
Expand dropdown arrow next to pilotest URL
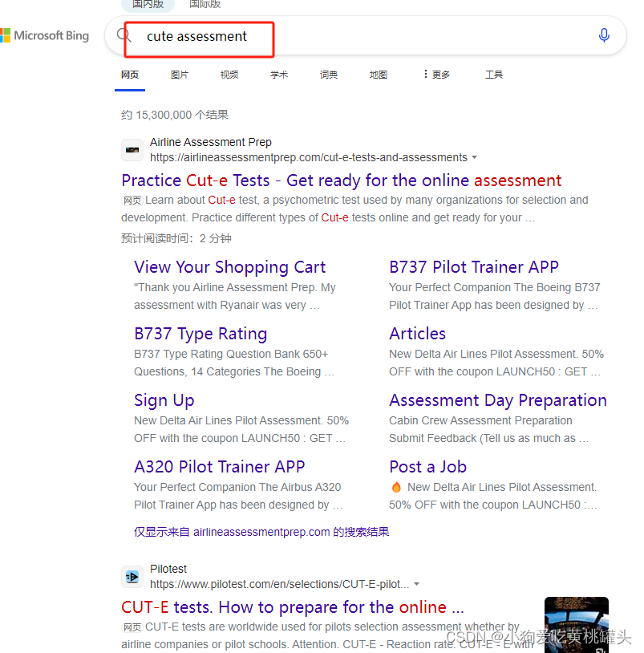tap(417, 584)
